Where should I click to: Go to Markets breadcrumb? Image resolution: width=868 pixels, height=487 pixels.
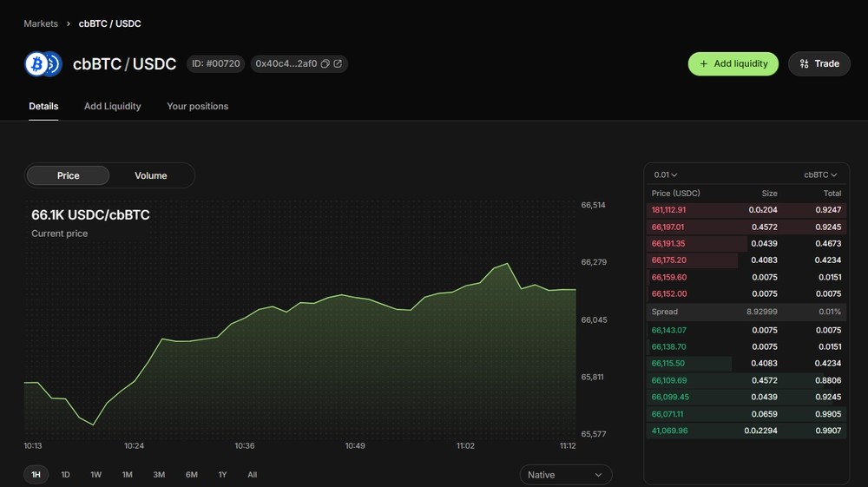click(41, 23)
